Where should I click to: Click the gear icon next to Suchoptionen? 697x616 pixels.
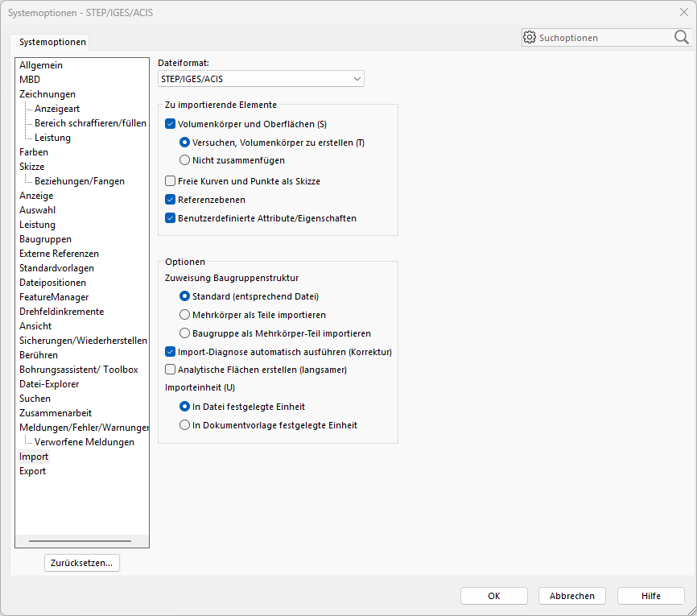pos(530,37)
